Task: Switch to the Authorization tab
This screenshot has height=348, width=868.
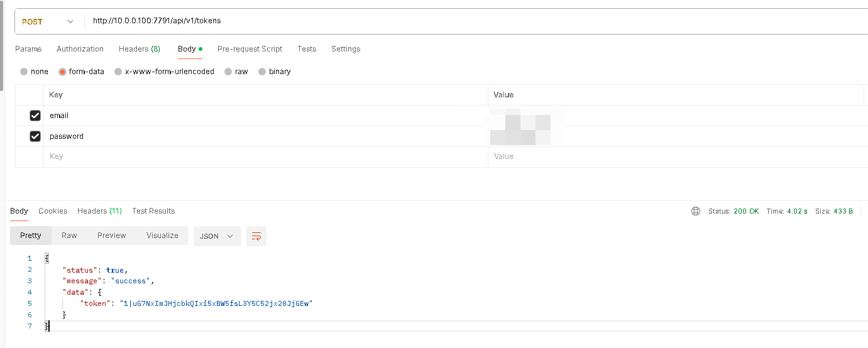Action: tap(80, 49)
